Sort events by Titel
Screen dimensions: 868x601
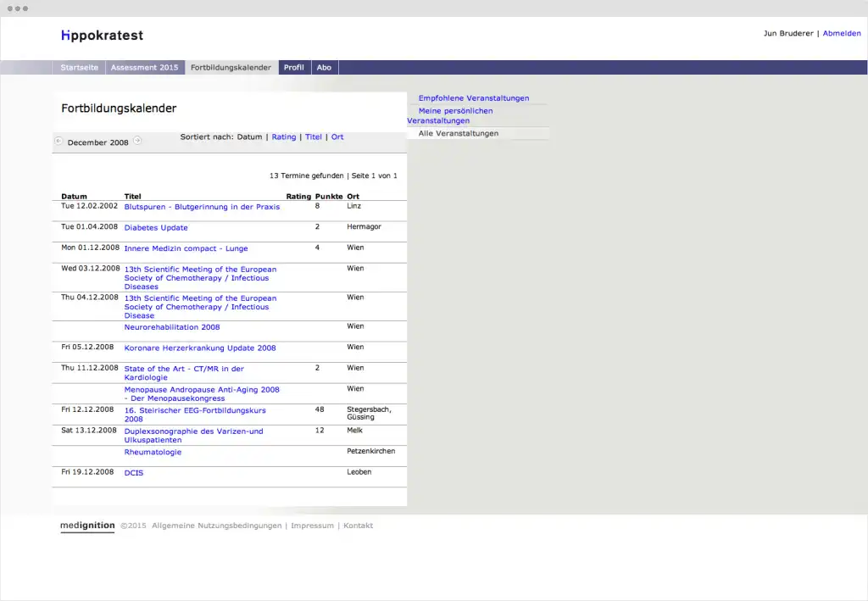tap(314, 137)
